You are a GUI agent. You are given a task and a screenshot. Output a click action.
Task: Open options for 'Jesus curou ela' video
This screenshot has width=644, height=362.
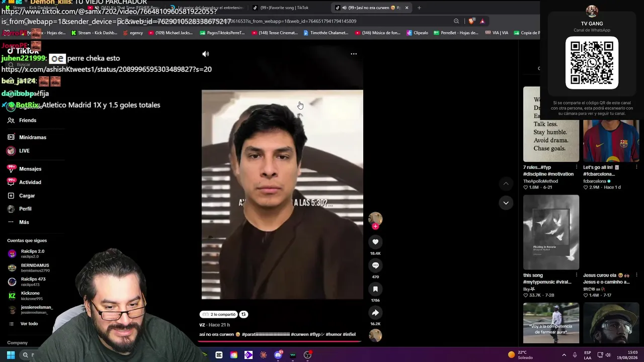(636, 275)
